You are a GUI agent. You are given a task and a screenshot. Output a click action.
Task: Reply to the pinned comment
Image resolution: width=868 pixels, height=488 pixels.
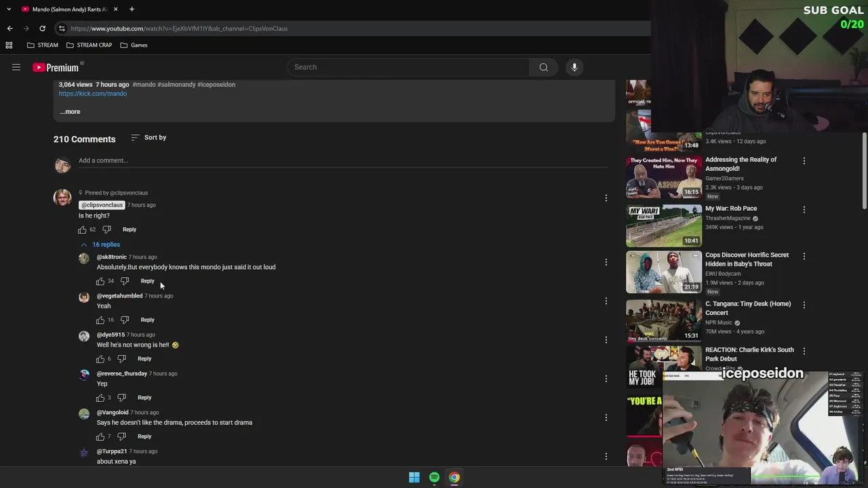coord(129,230)
